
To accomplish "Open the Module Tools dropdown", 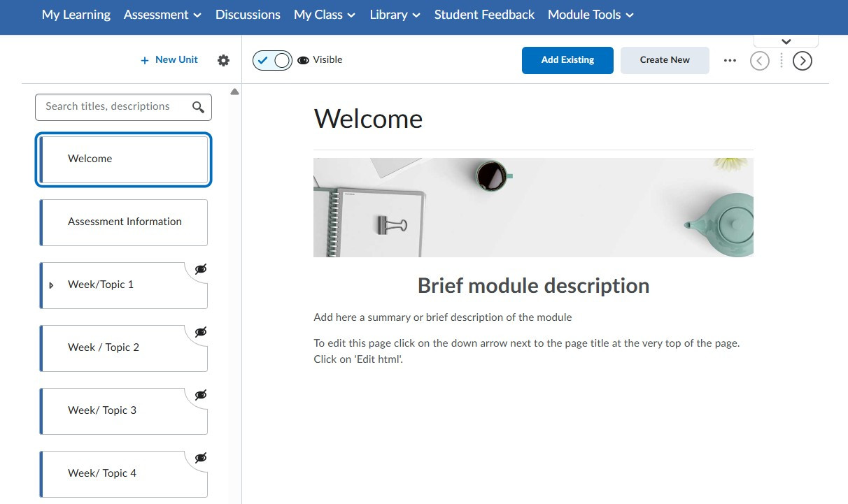I will (591, 15).
